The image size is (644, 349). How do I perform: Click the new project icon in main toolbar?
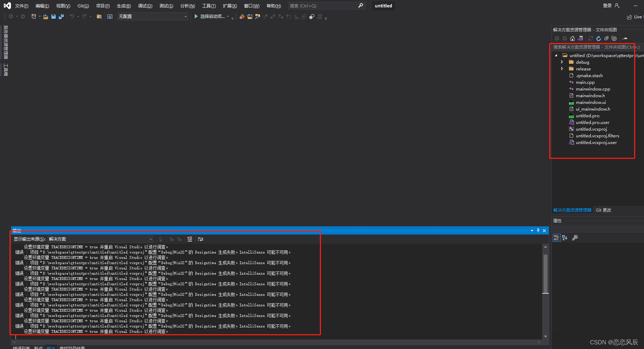34,17
